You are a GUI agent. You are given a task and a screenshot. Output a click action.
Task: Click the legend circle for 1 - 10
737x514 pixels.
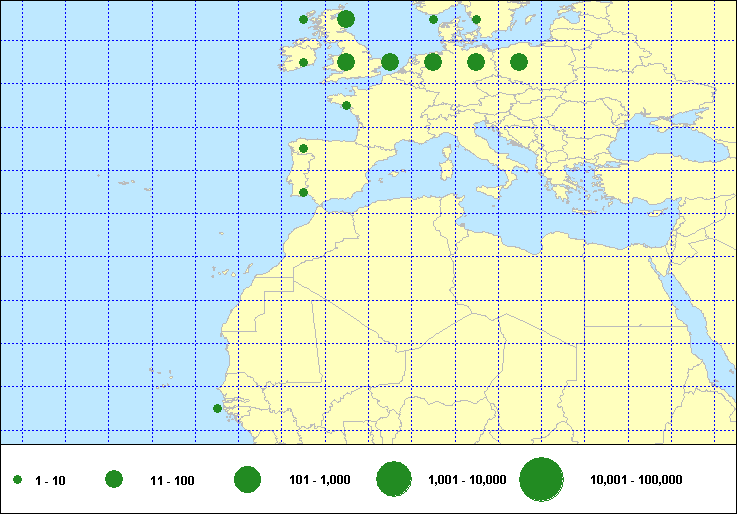tap(18, 481)
